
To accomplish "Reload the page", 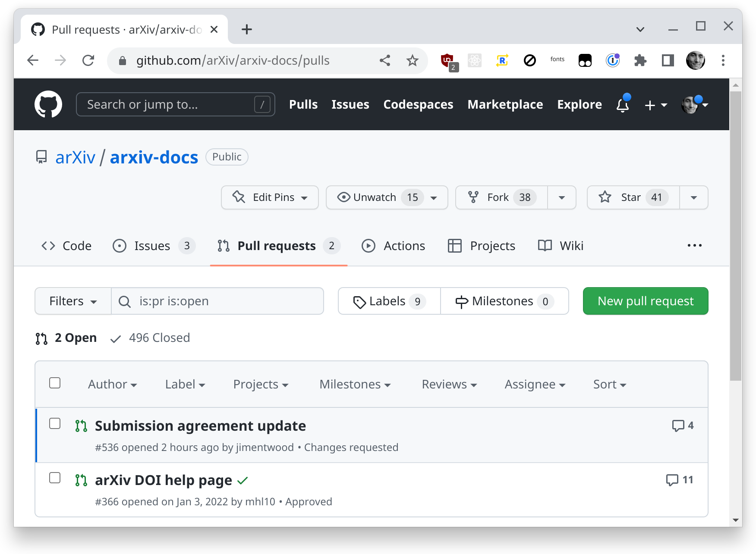I will pyautogui.click(x=88, y=60).
